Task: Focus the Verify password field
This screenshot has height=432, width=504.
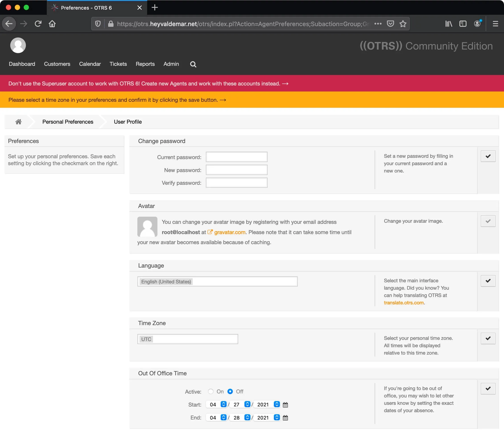Action: pyautogui.click(x=236, y=183)
